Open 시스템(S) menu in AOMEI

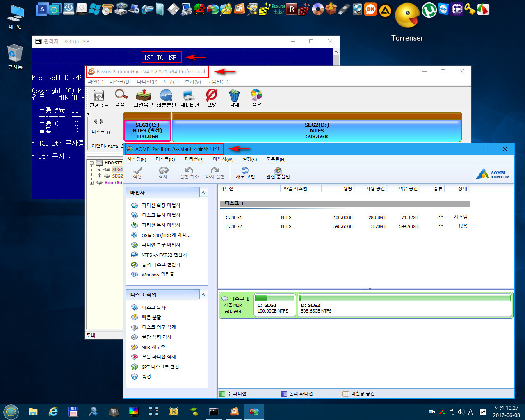pos(137,159)
